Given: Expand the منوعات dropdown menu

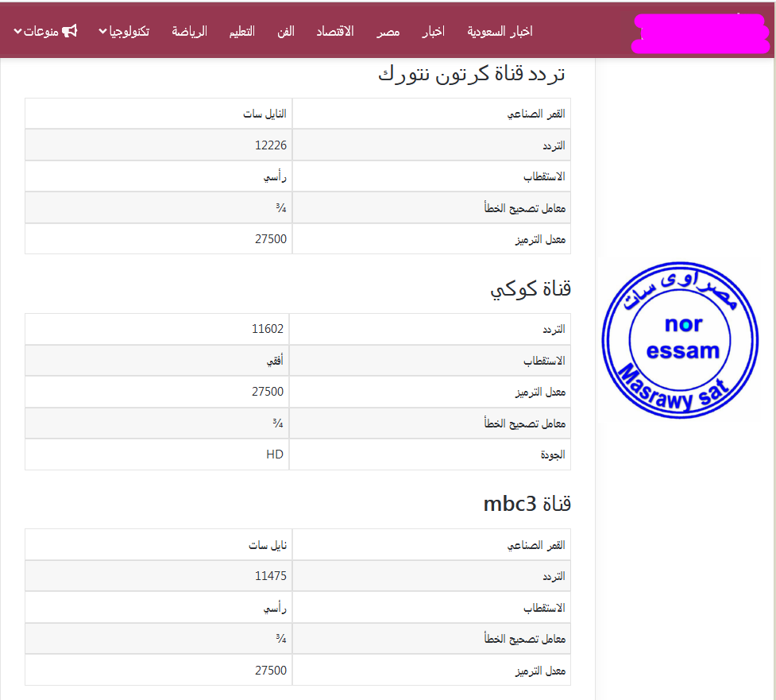Looking at the screenshot, I should coord(36,32).
